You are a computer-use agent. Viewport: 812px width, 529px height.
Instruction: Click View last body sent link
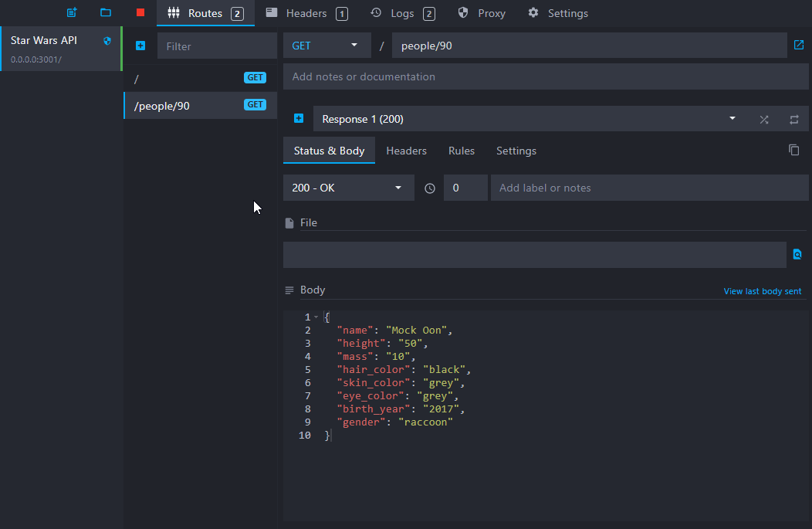tap(762, 291)
